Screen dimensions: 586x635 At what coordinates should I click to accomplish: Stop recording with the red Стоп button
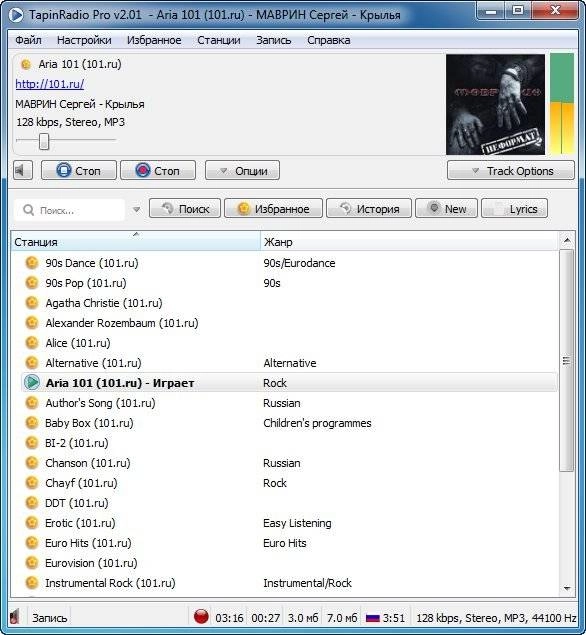[158, 170]
